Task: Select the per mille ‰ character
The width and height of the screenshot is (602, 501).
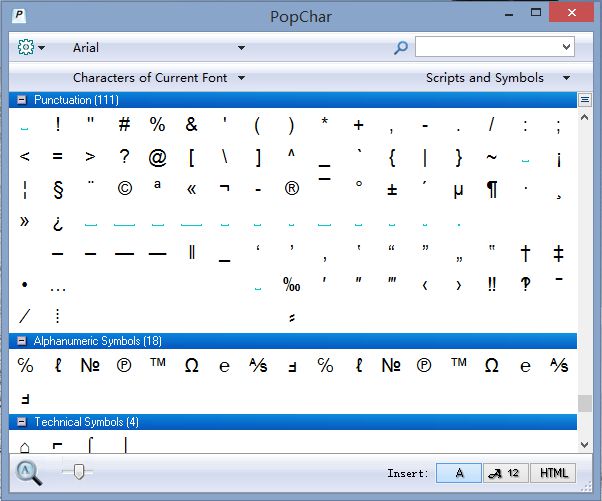Action: click(x=291, y=284)
